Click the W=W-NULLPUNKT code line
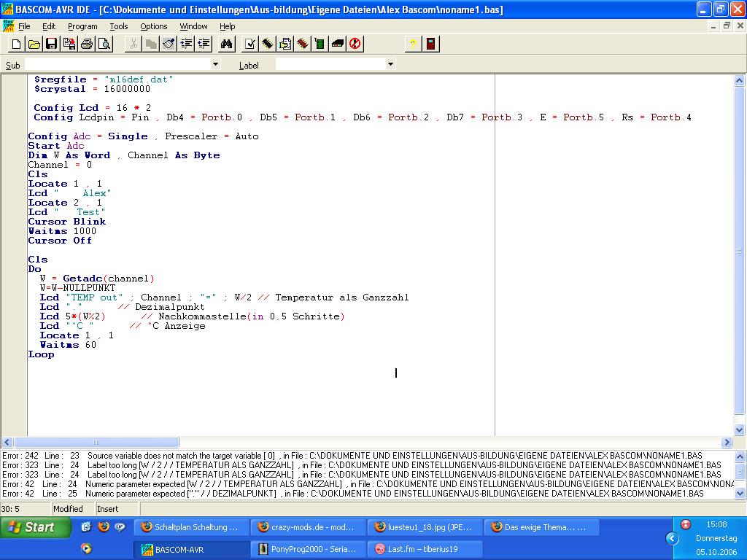Viewport: 747px width, 560px height. (x=77, y=288)
